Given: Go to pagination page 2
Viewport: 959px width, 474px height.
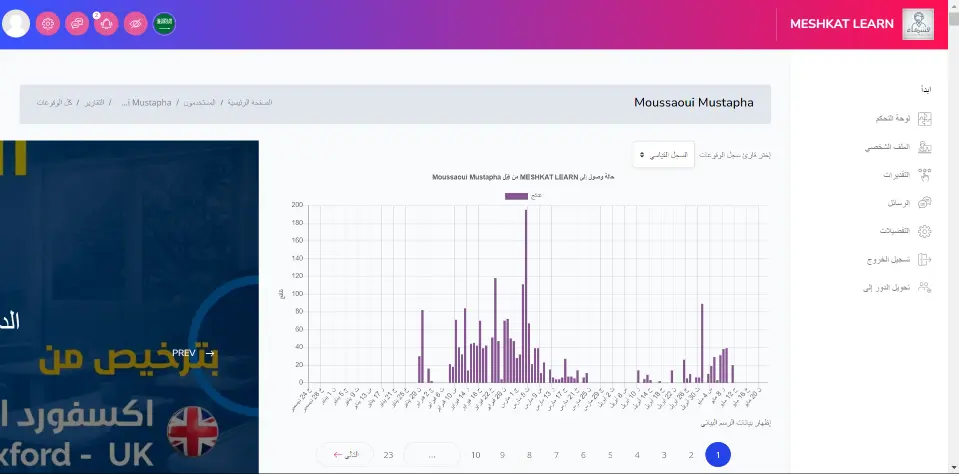Looking at the screenshot, I should [690, 455].
